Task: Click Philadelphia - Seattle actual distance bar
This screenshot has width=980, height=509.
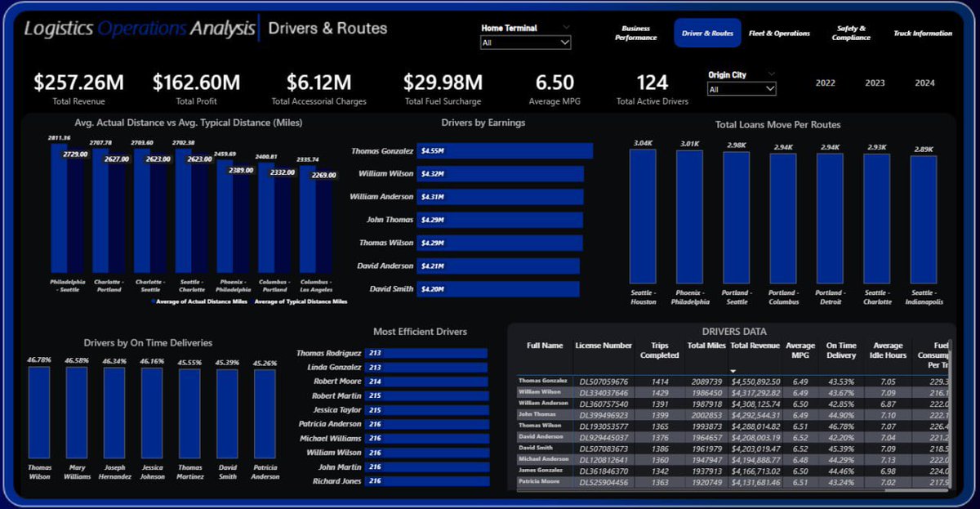Action: tap(59, 208)
